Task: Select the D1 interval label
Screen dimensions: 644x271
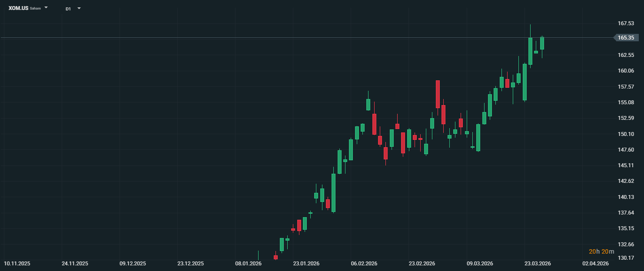Action: 68,9
